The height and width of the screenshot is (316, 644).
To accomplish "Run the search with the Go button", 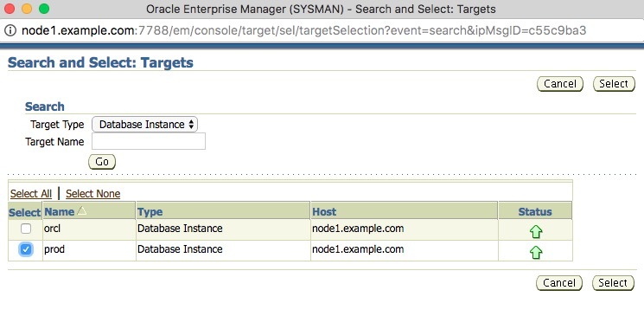I will (102, 162).
